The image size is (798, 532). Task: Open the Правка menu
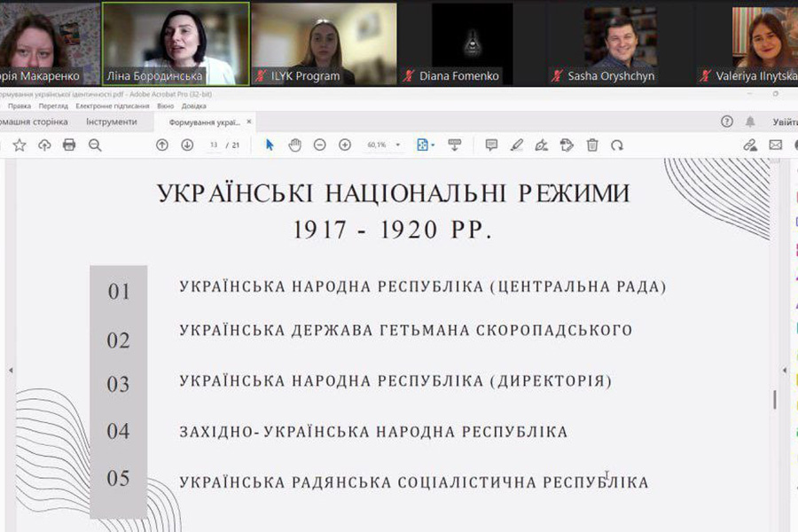[x=20, y=106]
